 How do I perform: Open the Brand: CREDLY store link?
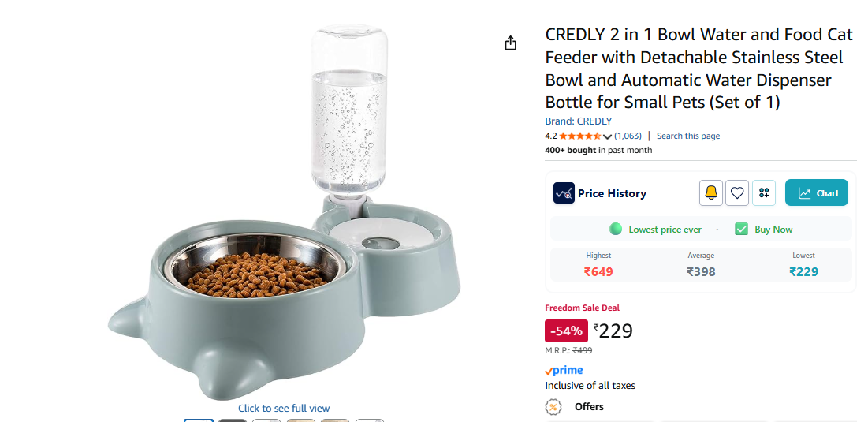click(579, 121)
